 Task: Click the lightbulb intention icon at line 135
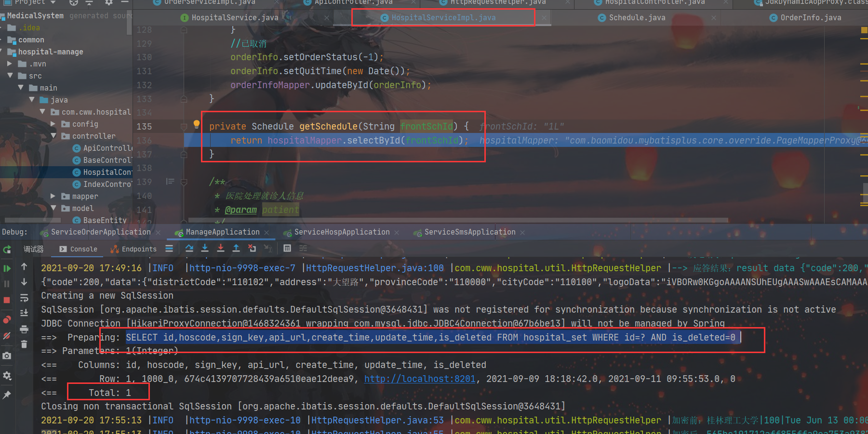(x=196, y=124)
